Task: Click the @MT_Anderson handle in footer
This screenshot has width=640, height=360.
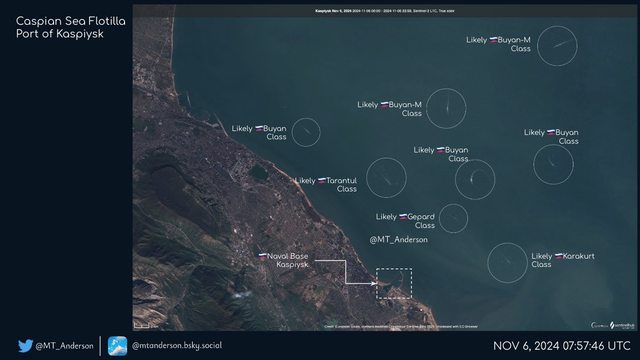Action: point(64,346)
